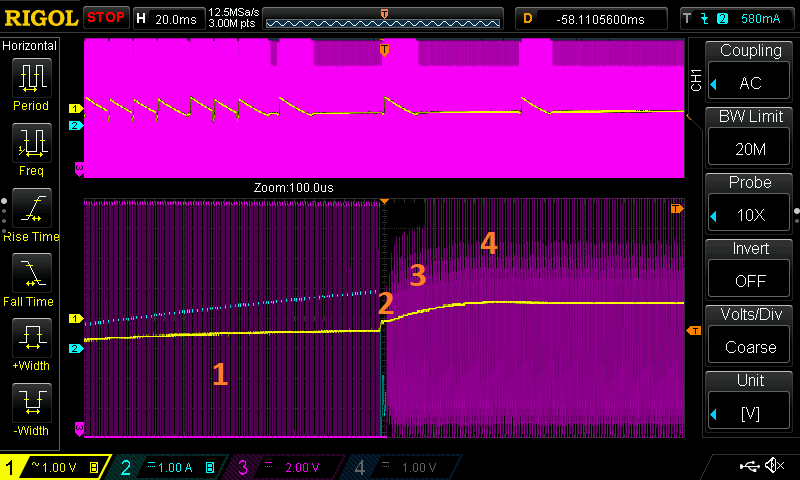The height and width of the screenshot is (480, 800).
Task: Open the Probe 10X ratio selector
Action: 749,215
